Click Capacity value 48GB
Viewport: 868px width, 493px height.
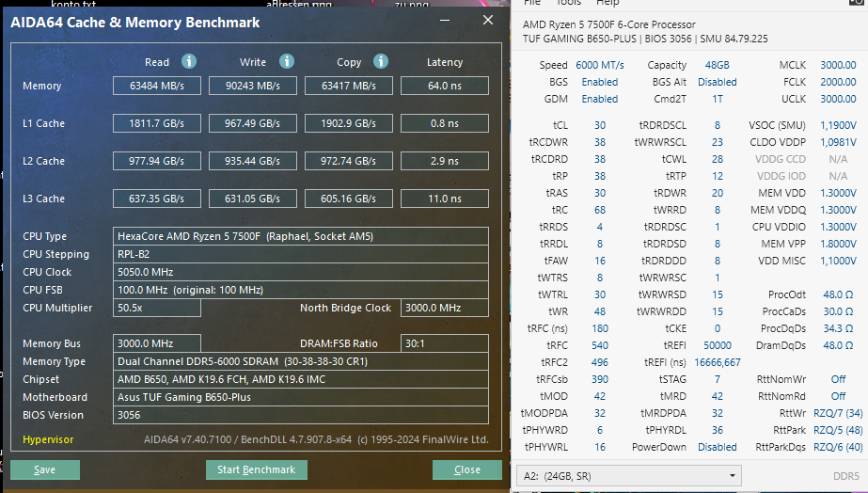717,65
